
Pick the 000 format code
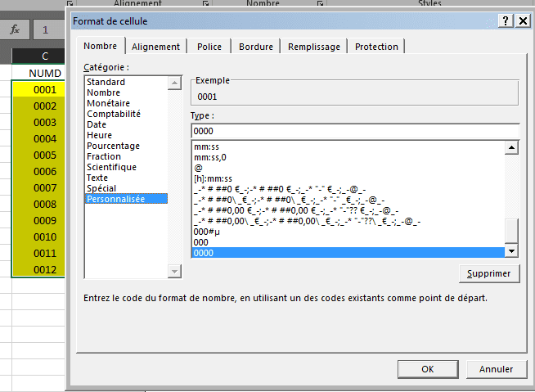pos(201,243)
